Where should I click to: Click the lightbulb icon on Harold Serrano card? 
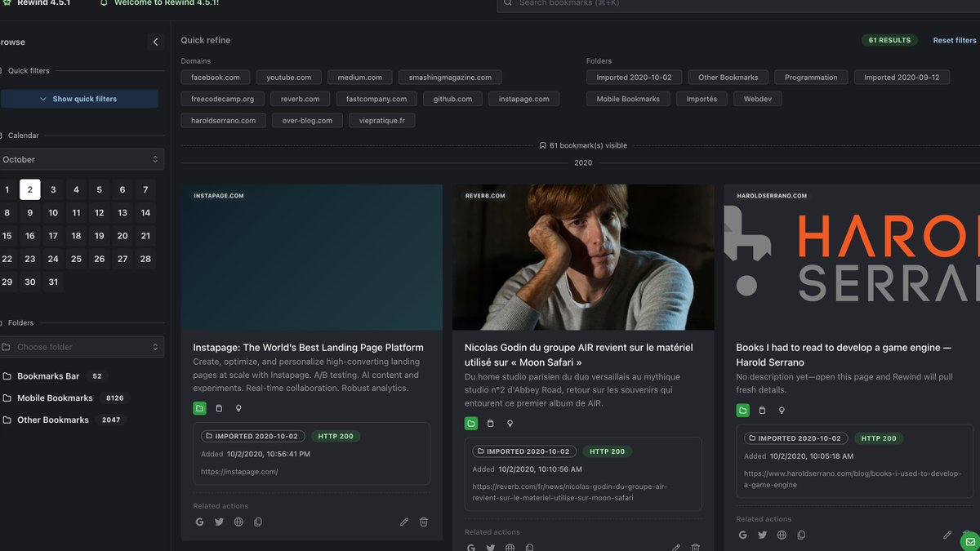pyautogui.click(x=782, y=410)
